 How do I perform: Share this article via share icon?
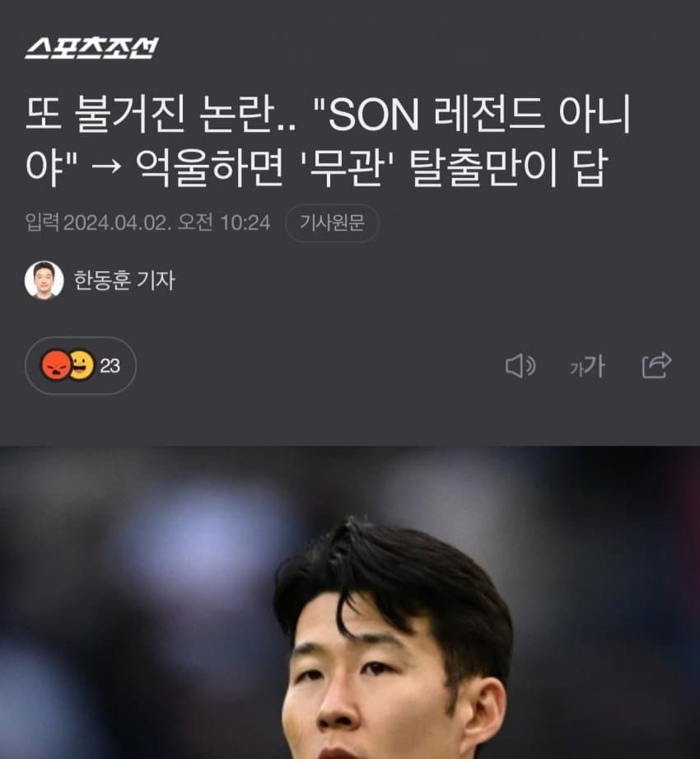[656, 365]
